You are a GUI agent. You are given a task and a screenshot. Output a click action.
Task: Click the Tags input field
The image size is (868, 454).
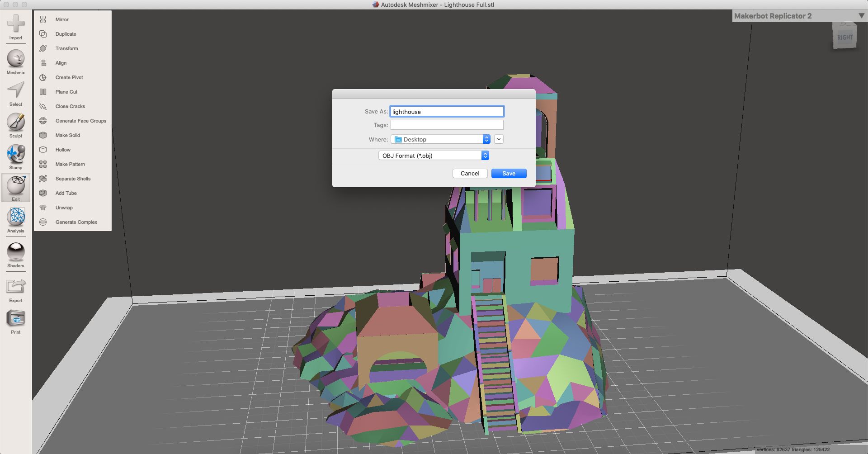click(447, 125)
